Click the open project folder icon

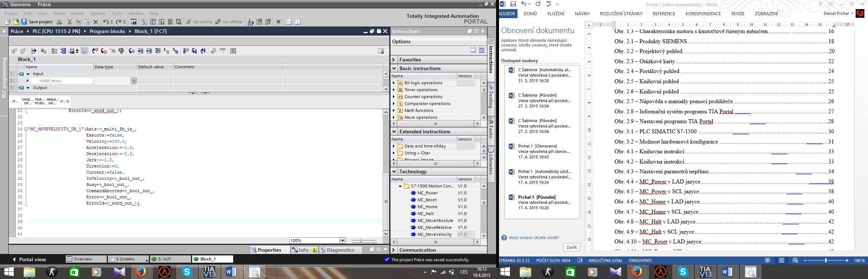point(16,22)
